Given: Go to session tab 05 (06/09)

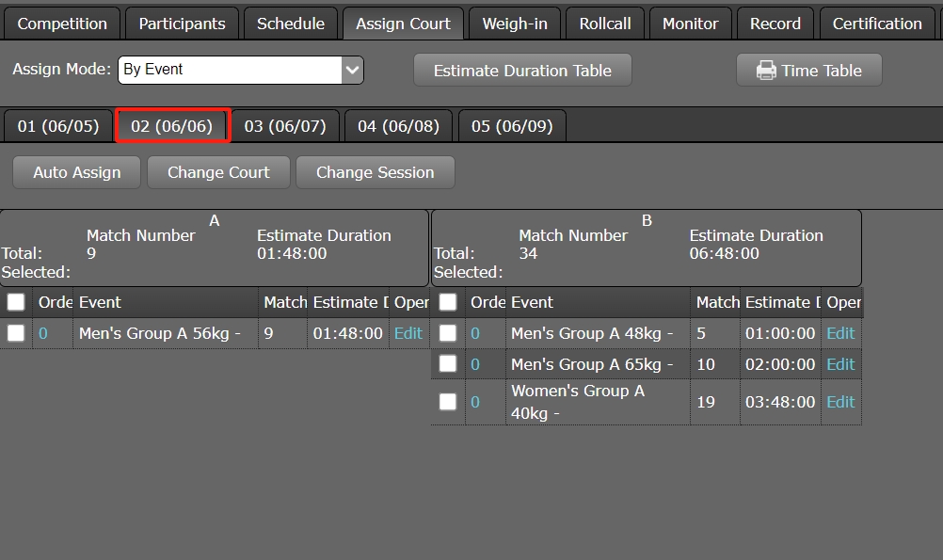Looking at the screenshot, I should (x=512, y=126).
